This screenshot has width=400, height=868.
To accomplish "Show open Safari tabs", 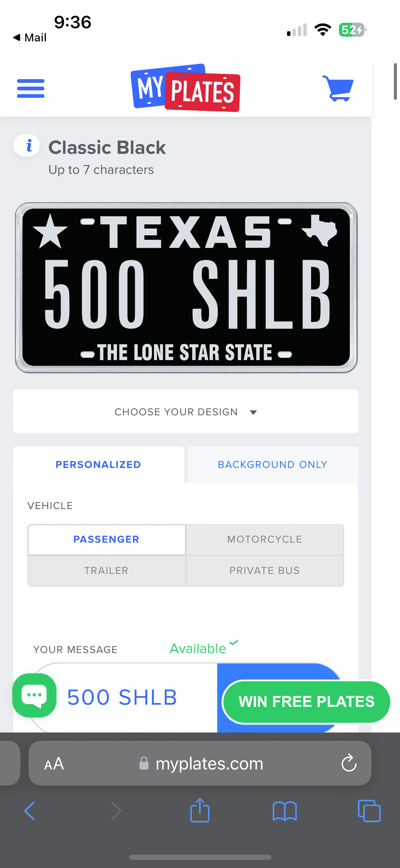I will 369,811.
